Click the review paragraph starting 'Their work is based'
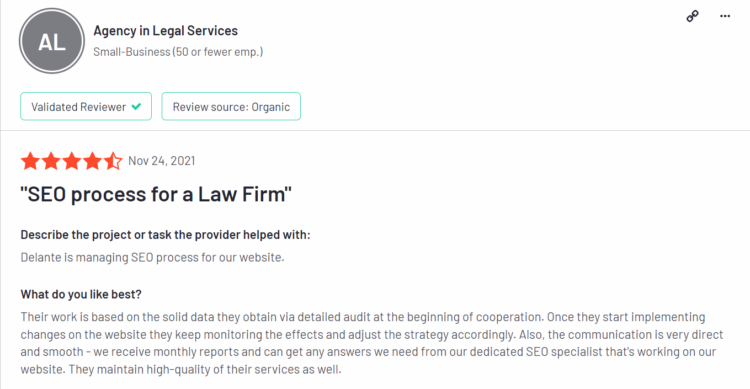The height and width of the screenshot is (389, 750). (x=372, y=343)
